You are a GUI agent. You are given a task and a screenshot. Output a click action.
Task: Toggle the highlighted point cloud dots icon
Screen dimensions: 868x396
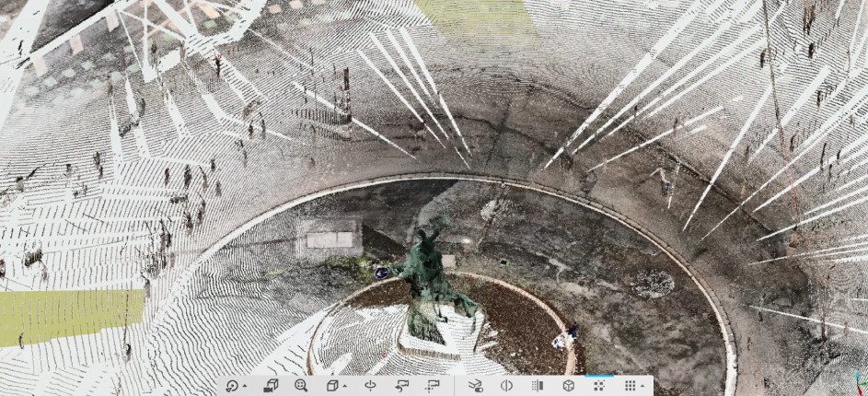(x=599, y=386)
